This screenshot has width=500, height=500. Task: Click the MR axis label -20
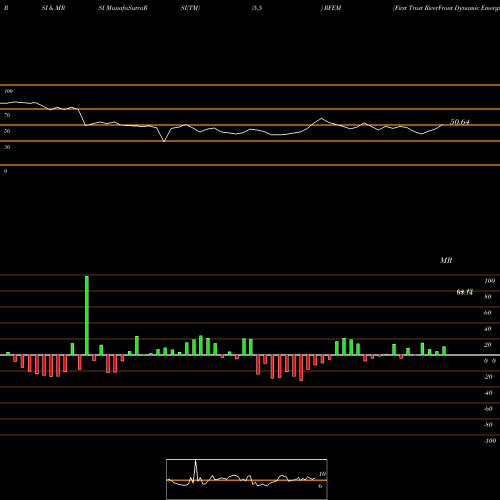tap(488, 377)
